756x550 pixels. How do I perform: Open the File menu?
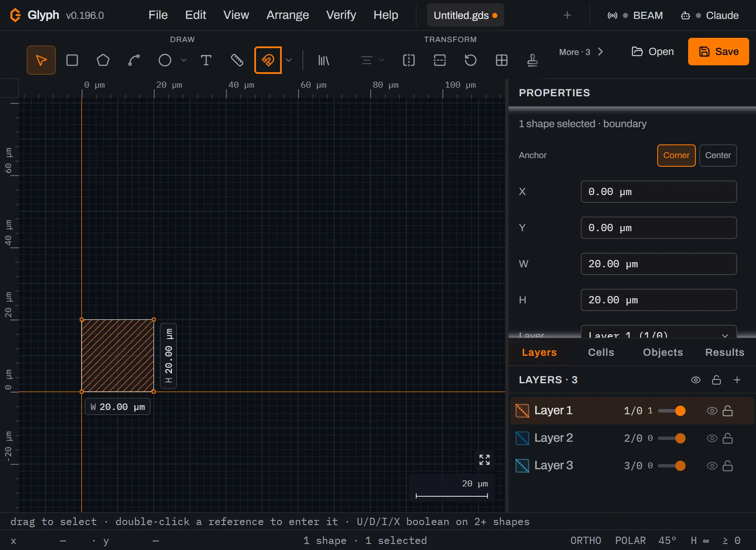point(158,15)
